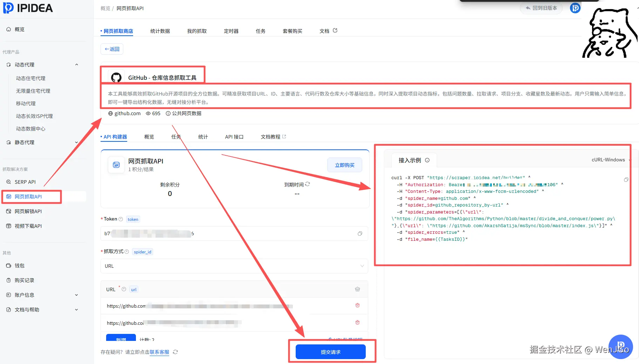Change cURL-Windows format in 接入示例
The image size is (639, 364).
(609, 160)
